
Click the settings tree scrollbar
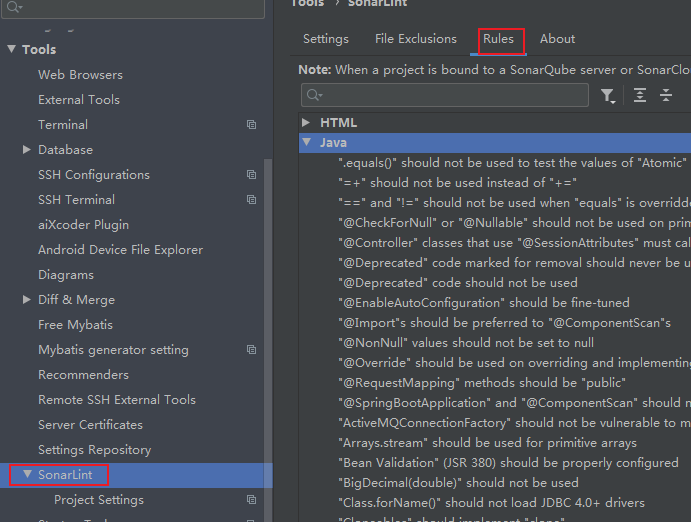[x=267, y=339]
